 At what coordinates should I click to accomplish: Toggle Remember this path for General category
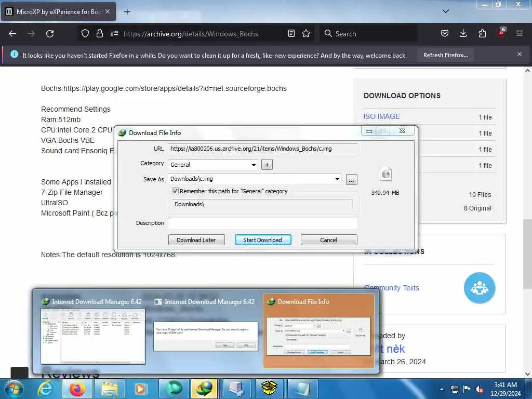pyautogui.click(x=175, y=191)
